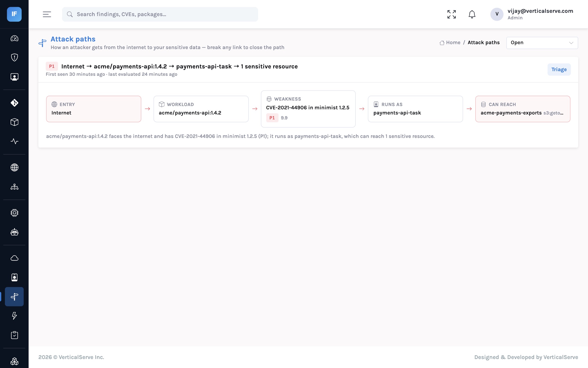Viewport: 588px width, 368px height.
Task: Select the CAN REACH acme-payments-exports node card
Action: 523,109
